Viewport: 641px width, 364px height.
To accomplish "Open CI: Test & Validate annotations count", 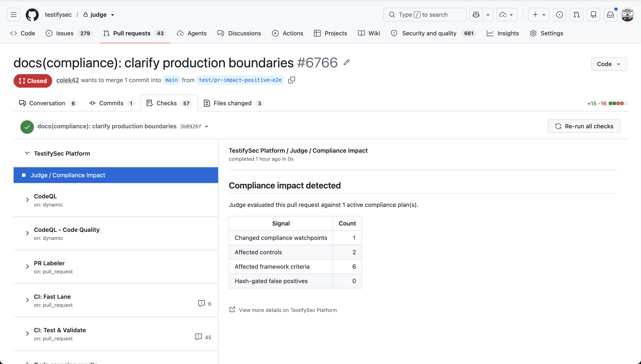I will click(203, 337).
